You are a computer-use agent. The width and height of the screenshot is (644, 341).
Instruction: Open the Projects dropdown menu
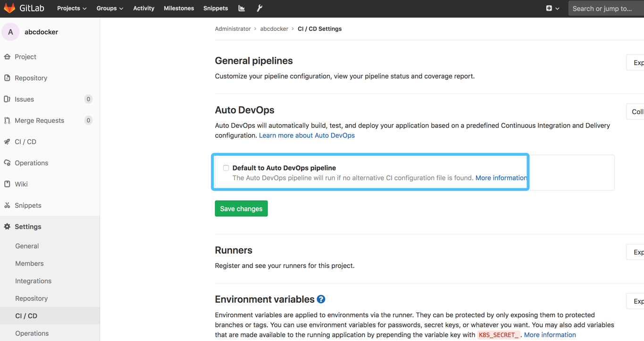pos(72,9)
